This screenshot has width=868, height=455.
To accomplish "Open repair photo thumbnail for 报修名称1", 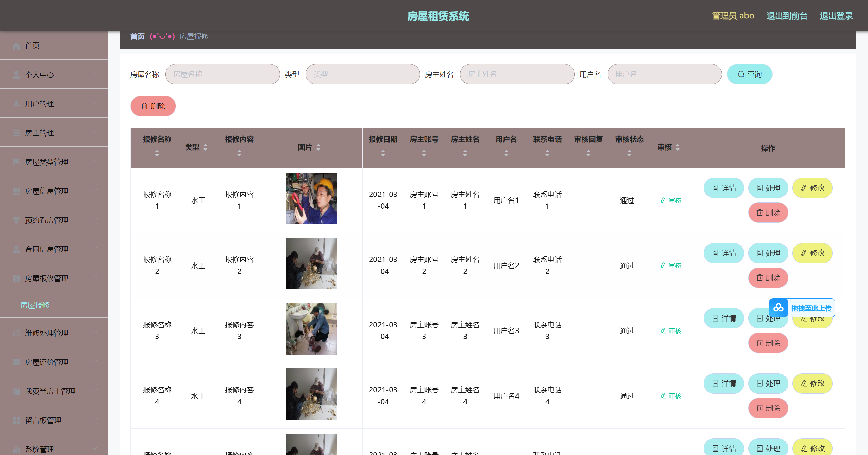I will 311,199.
